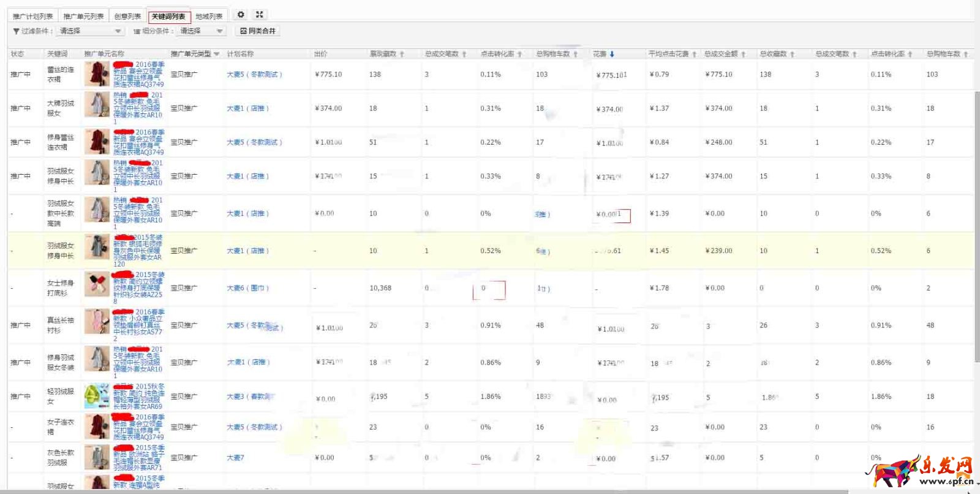The image size is (980, 494).
Task: Click the fullscreen expand icon
Action: click(259, 15)
